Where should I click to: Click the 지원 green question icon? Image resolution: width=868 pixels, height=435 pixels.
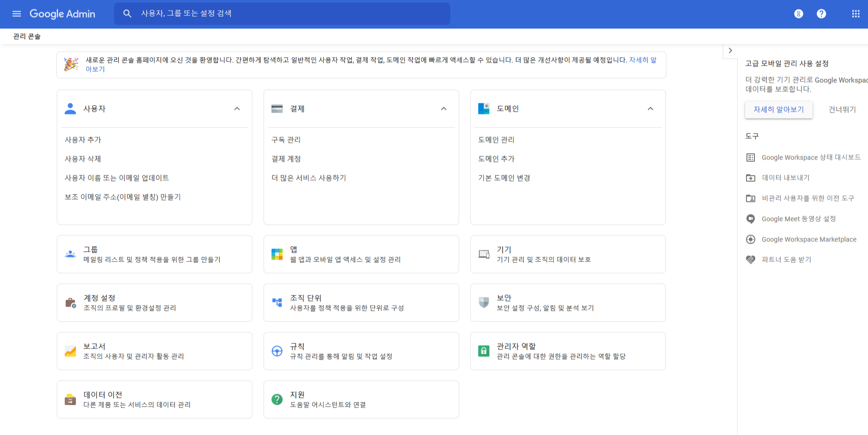click(x=277, y=399)
